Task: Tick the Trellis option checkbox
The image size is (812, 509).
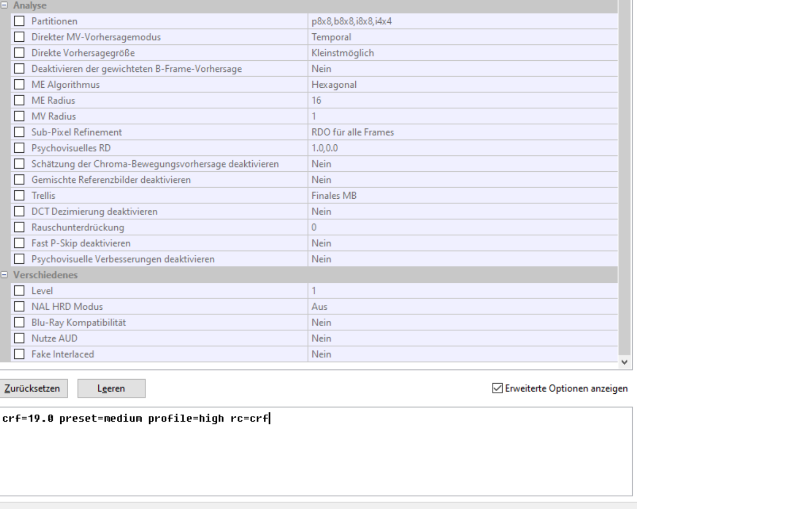Action: tap(20, 196)
